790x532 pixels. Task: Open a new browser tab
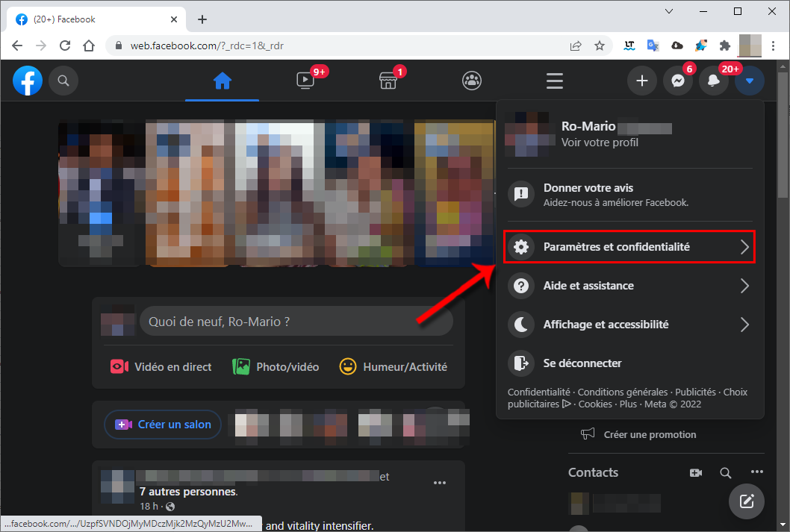pos(202,19)
